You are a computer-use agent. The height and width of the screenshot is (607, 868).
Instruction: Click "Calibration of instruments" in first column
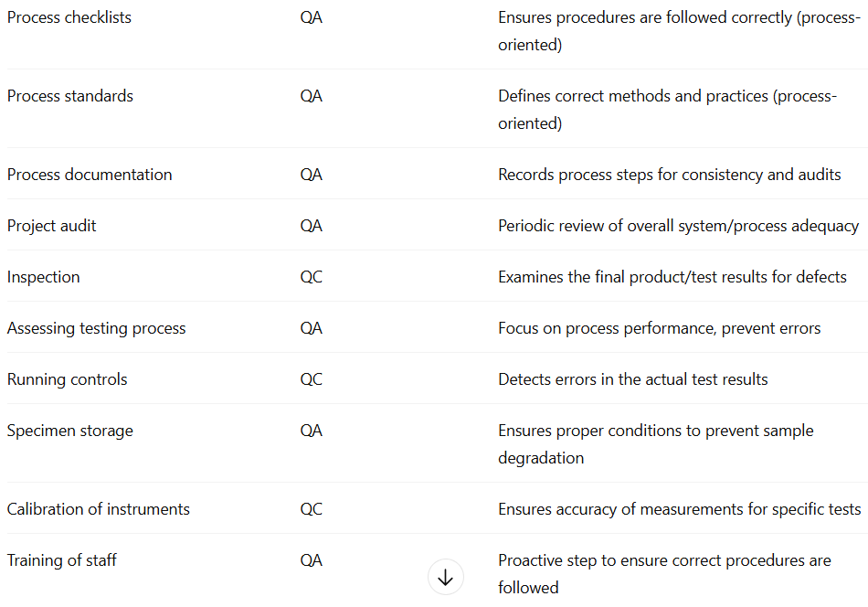pos(99,509)
